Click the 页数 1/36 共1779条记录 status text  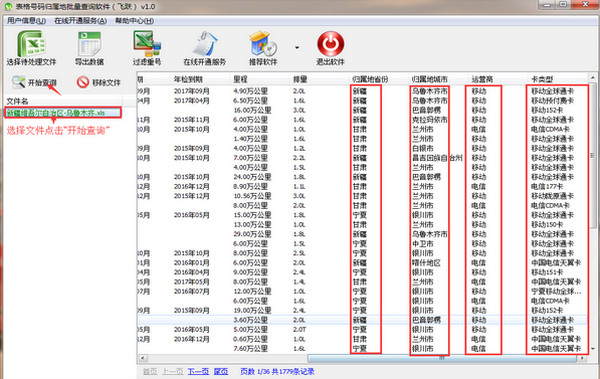[x=277, y=371]
